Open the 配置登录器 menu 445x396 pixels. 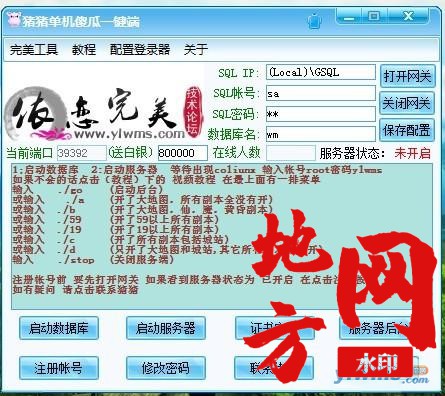[140, 50]
